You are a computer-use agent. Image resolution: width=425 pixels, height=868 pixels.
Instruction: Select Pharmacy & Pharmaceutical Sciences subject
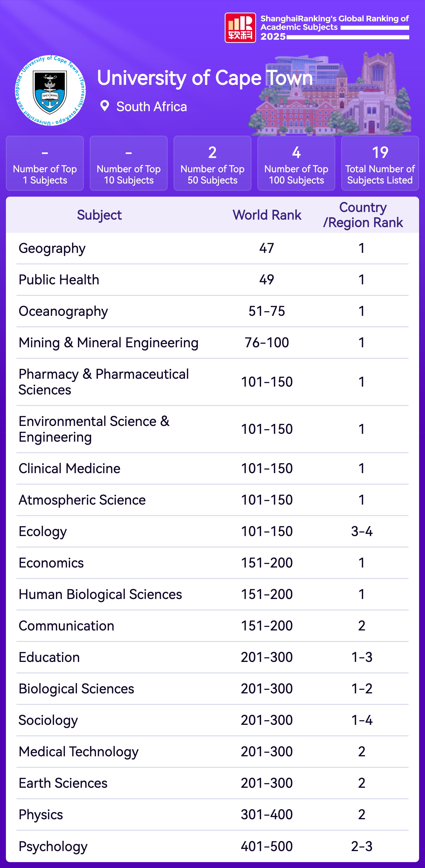pyautogui.click(x=103, y=382)
